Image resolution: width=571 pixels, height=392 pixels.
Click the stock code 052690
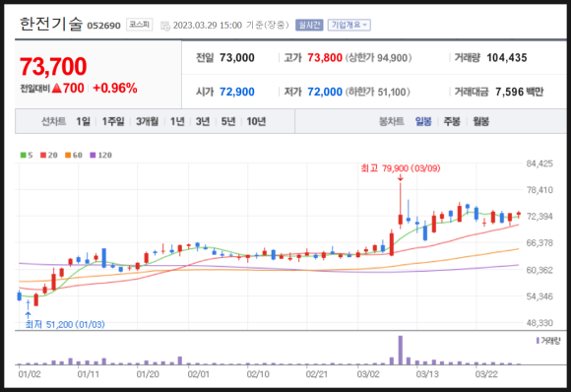tap(103, 26)
